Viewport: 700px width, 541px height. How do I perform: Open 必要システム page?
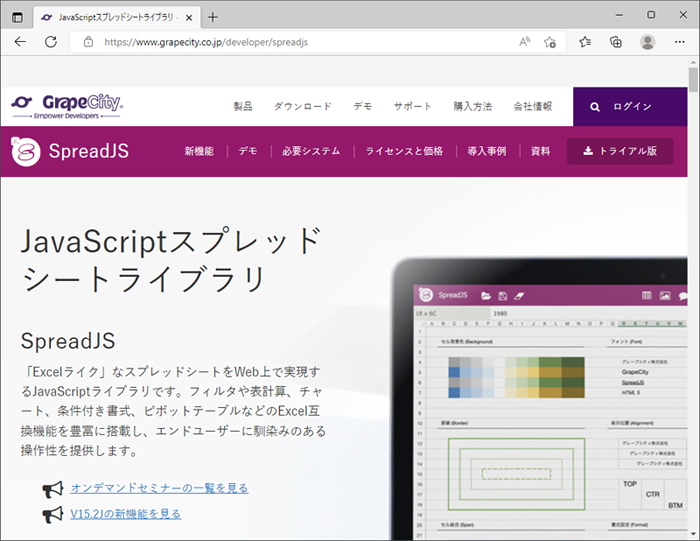[x=311, y=151]
